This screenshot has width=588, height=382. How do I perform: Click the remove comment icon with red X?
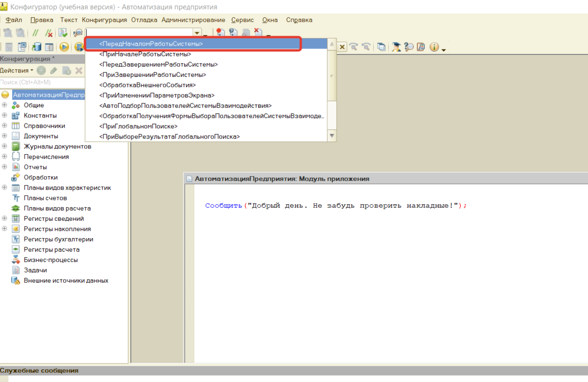[x=49, y=33]
